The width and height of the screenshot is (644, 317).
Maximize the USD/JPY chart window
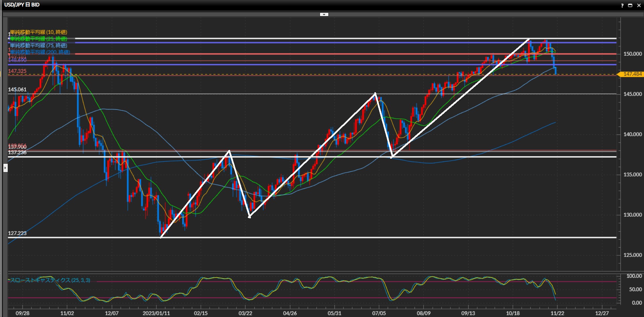point(630,5)
